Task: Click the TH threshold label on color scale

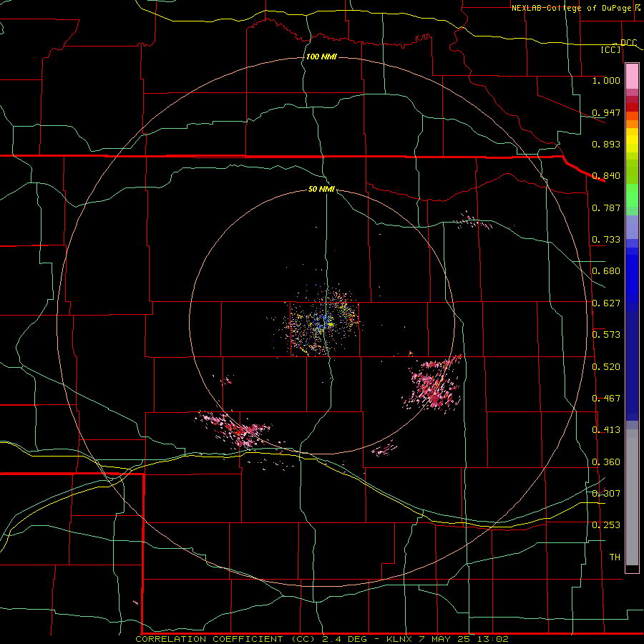Action: [x=615, y=557]
